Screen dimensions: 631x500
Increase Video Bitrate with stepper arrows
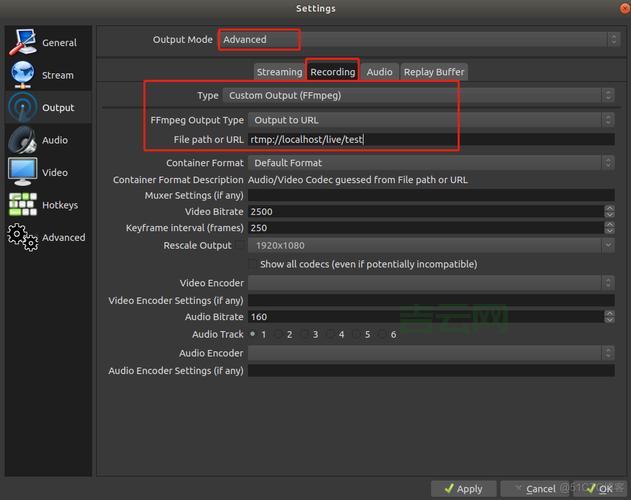tap(609, 208)
